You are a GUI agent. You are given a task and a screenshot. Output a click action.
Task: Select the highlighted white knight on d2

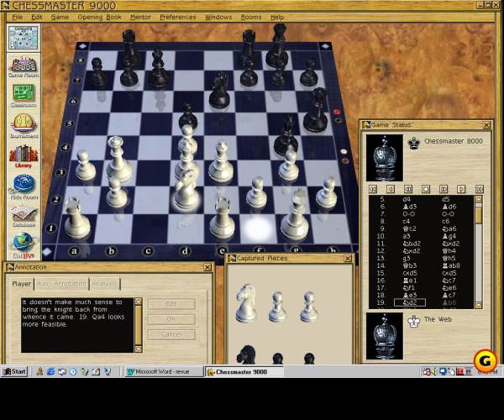pyautogui.click(x=186, y=191)
